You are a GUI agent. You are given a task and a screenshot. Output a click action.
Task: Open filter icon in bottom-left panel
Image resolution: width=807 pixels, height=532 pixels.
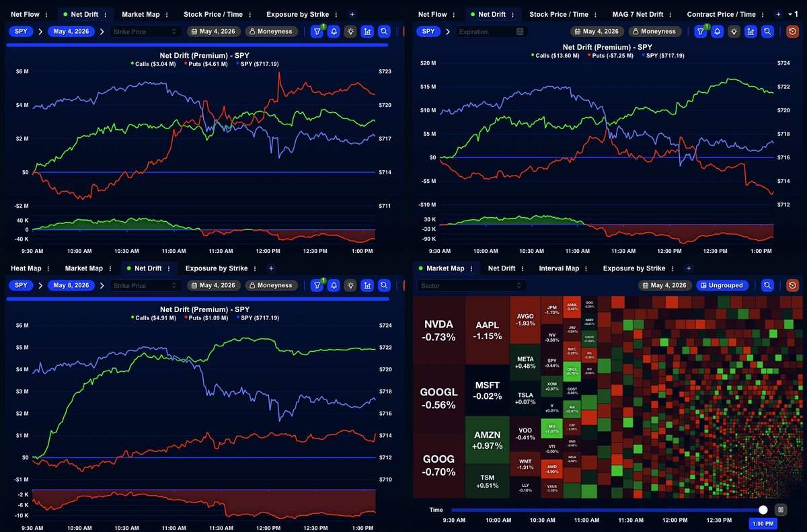click(317, 285)
